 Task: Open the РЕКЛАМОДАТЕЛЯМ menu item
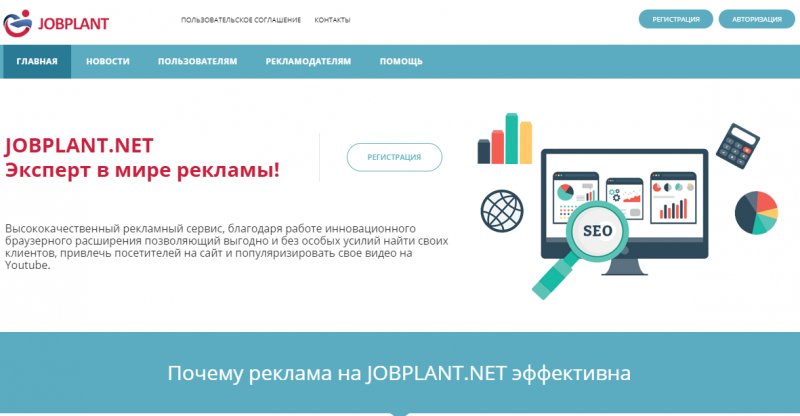tap(308, 61)
